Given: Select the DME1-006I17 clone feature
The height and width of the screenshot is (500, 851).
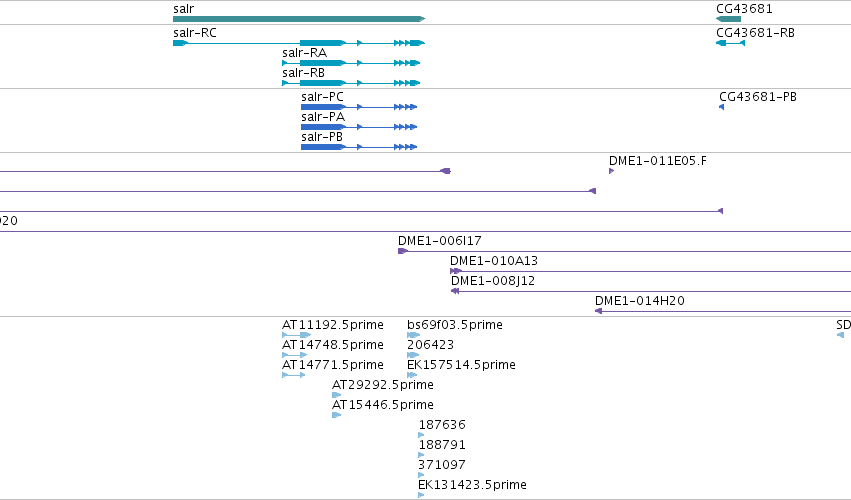Looking at the screenshot, I should (624, 251).
